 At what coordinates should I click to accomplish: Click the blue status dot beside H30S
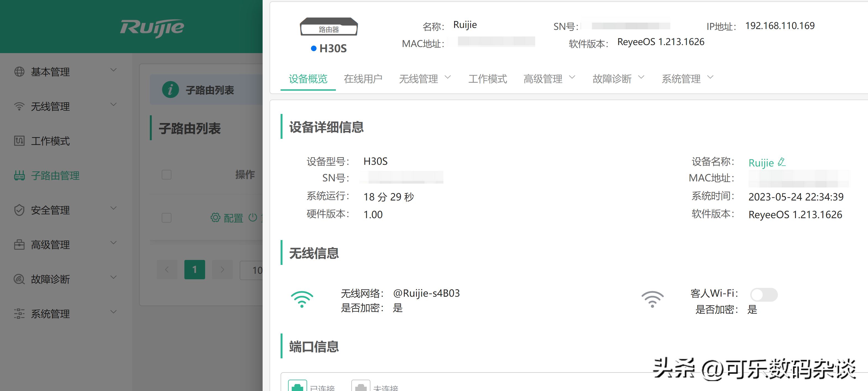pos(314,48)
